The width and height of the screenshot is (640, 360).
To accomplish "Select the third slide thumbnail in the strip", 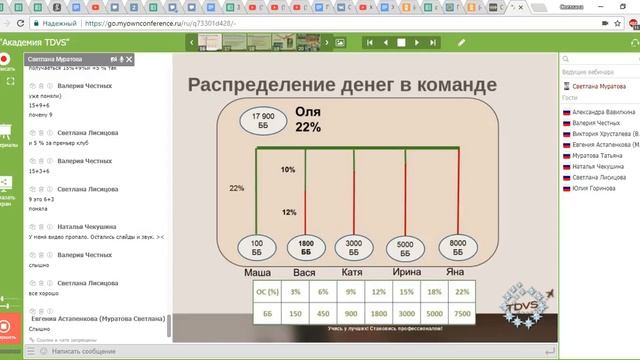I will pos(259,42).
